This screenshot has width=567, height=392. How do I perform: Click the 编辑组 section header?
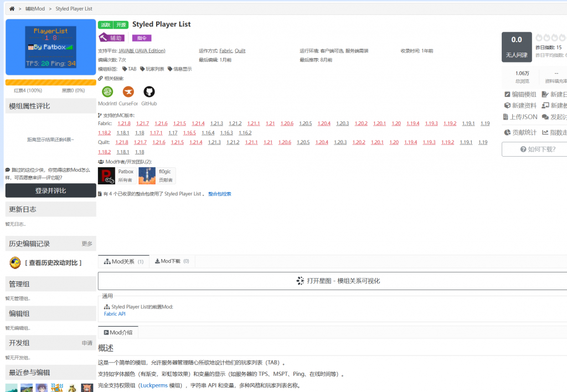pos(50,313)
